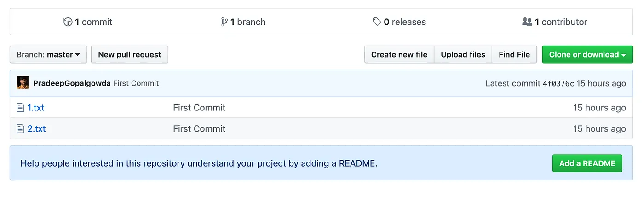
Task: Show the 1 contributor tab
Action: coord(561,22)
